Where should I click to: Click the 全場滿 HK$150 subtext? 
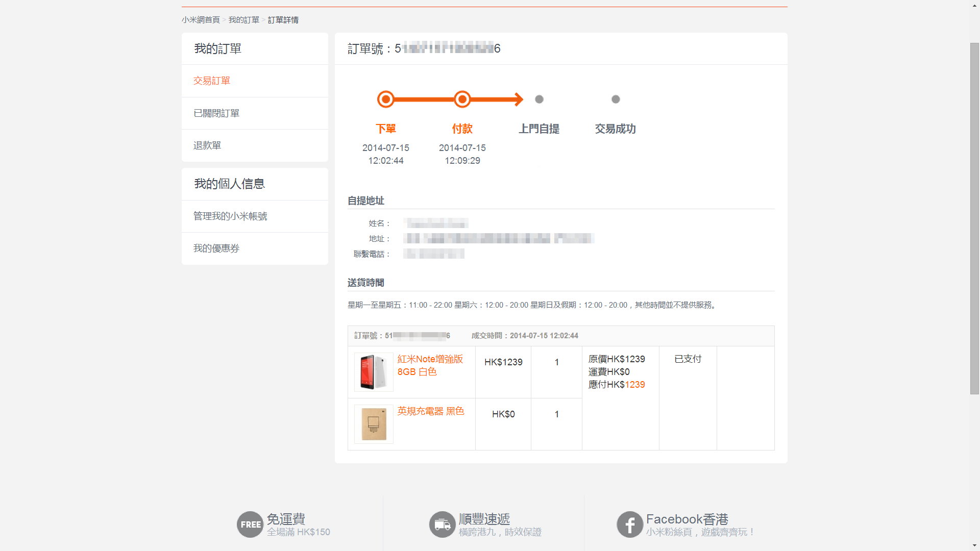click(x=299, y=532)
